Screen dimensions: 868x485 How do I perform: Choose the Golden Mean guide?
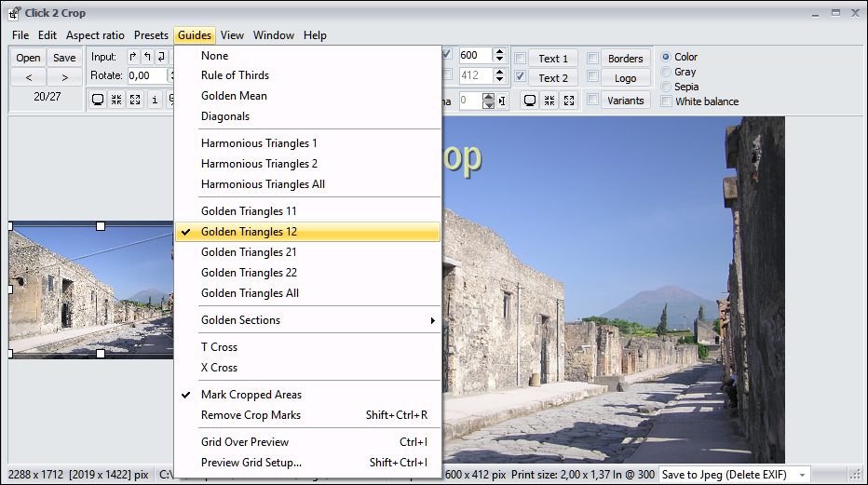(x=307, y=96)
